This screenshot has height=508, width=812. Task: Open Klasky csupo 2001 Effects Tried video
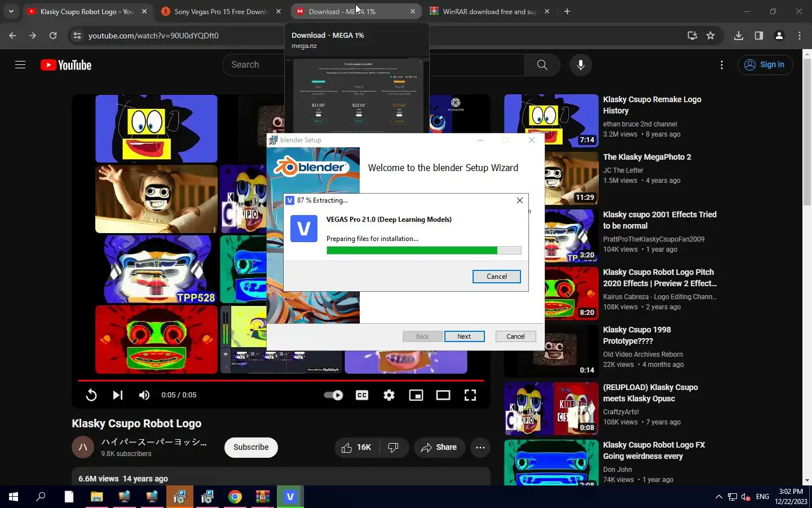click(x=660, y=220)
